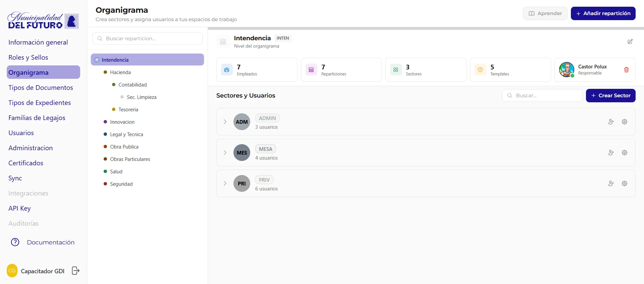Click the edit pencil icon for Intendencia
Image resolution: width=644 pixels, height=284 pixels.
(x=630, y=42)
